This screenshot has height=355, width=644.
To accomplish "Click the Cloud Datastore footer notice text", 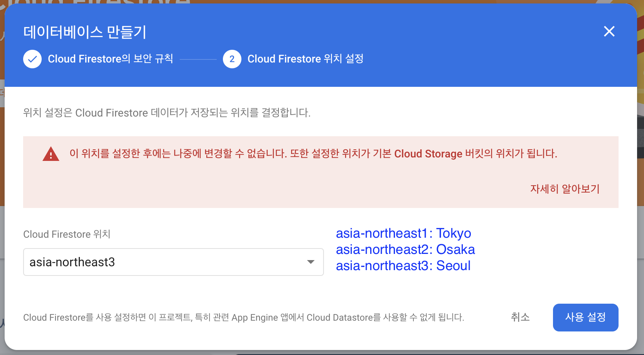I will point(243,318).
